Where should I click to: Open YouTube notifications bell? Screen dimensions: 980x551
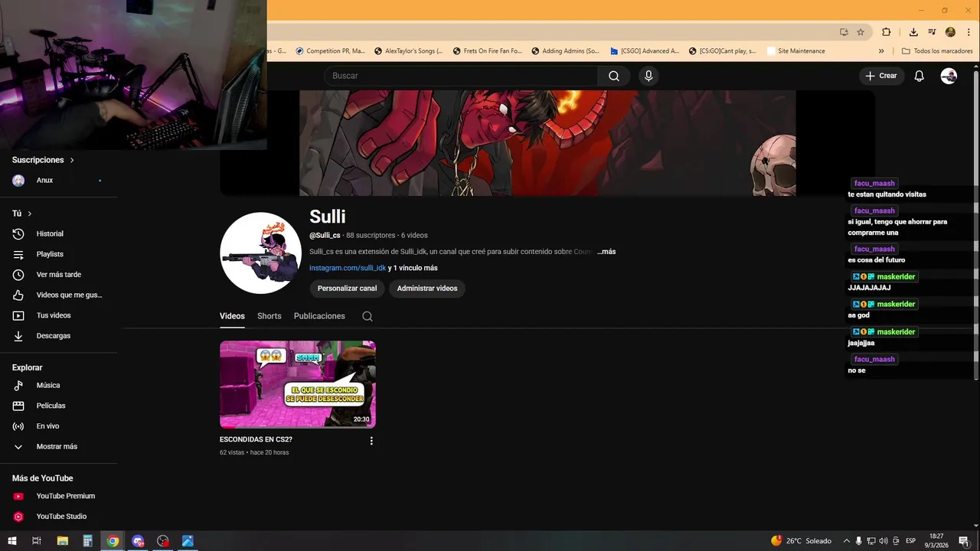pyautogui.click(x=920, y=76)
